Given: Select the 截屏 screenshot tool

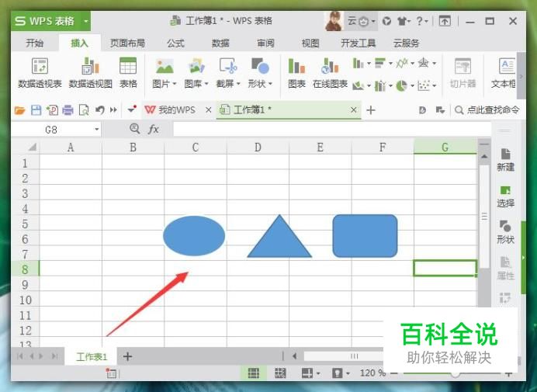Looking at the screenshot, I should [228, 73].
